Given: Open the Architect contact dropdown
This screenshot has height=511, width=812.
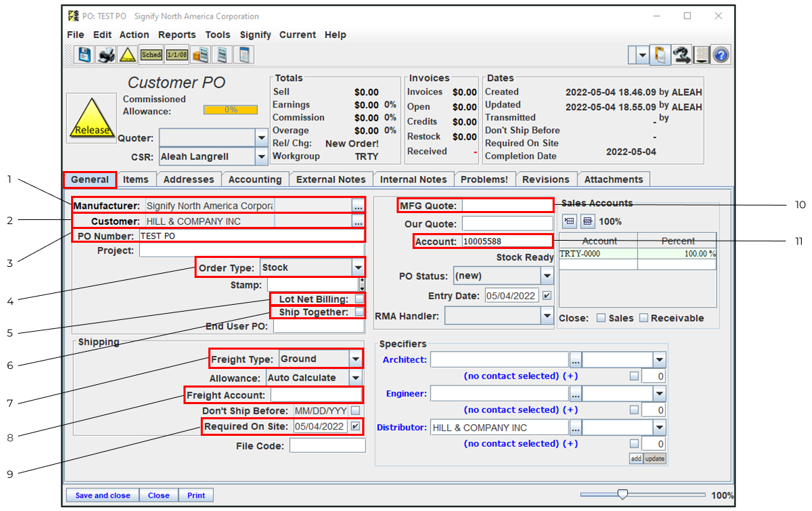Looking at the screenshot, I should coord(659,360).
